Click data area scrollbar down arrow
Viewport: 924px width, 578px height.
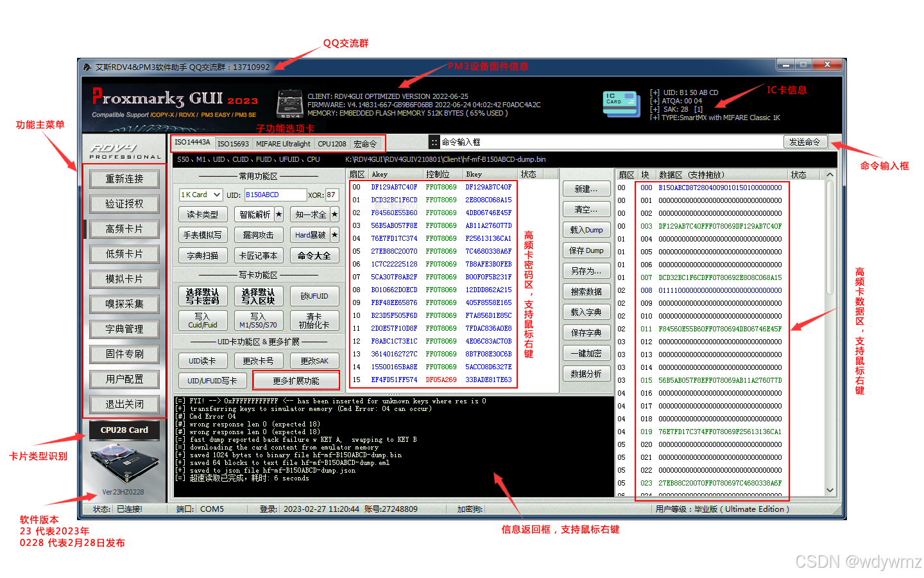coord(830,490)
